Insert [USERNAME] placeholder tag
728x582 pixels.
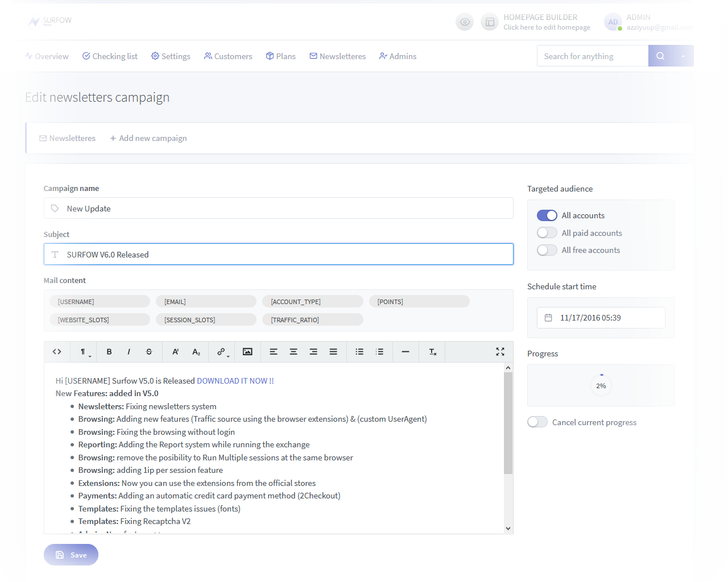click(100, 302)
